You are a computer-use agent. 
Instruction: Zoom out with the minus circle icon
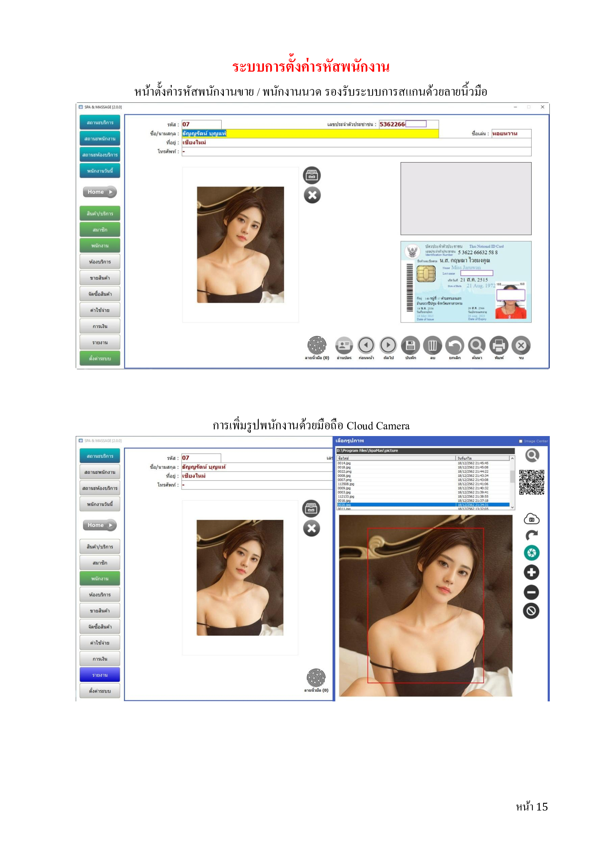tap(531, 592)
